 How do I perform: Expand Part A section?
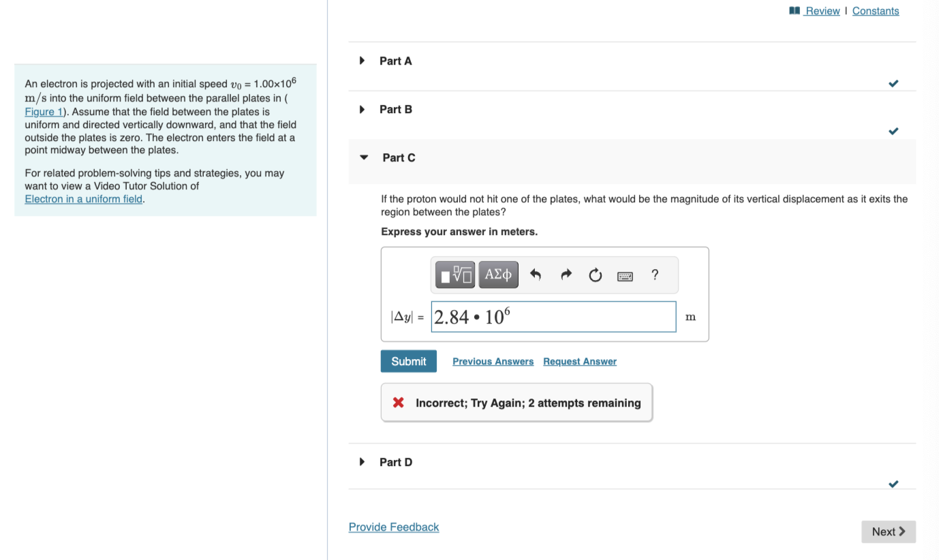(x=362, y=60)
